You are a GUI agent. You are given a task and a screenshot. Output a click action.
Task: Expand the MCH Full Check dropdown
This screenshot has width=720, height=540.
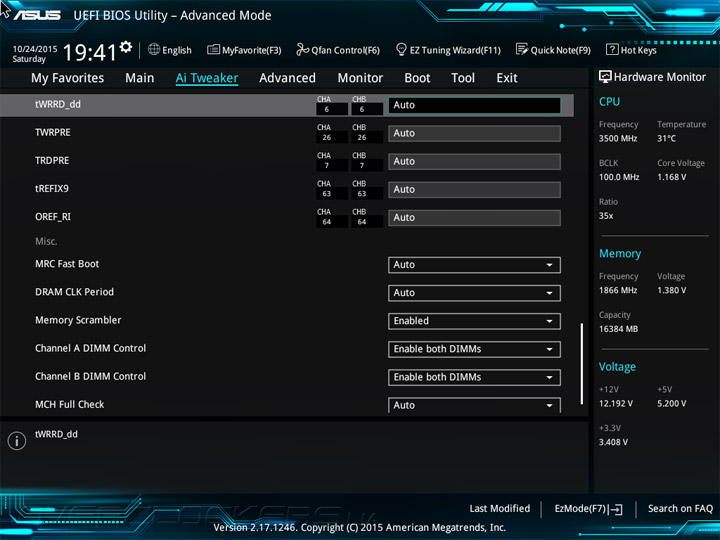[474, 405]
